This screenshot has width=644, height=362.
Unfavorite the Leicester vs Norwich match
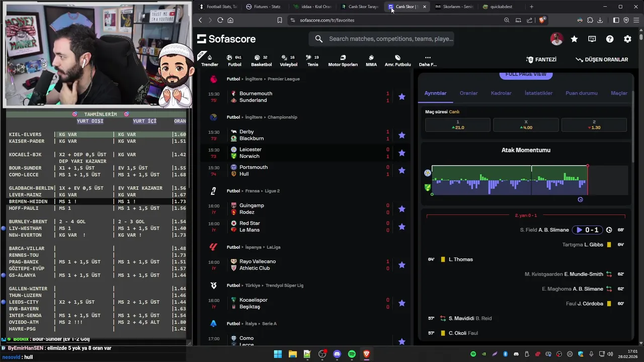401,153
